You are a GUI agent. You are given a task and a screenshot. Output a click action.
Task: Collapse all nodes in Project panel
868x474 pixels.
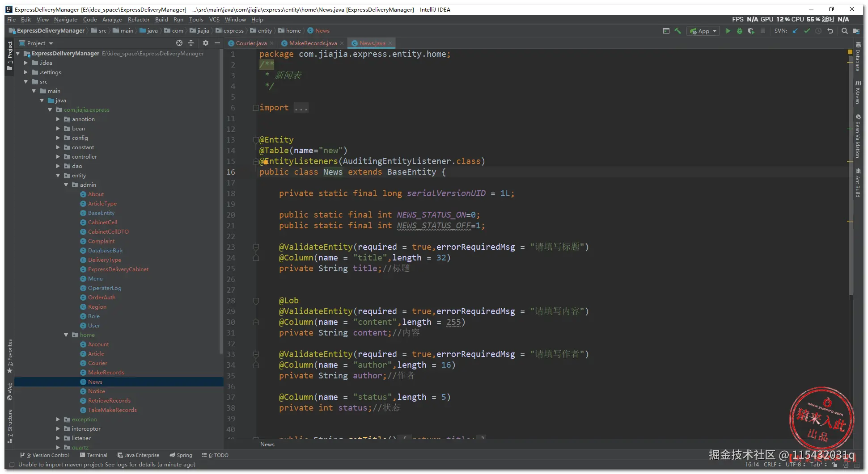tap(191, 43)
